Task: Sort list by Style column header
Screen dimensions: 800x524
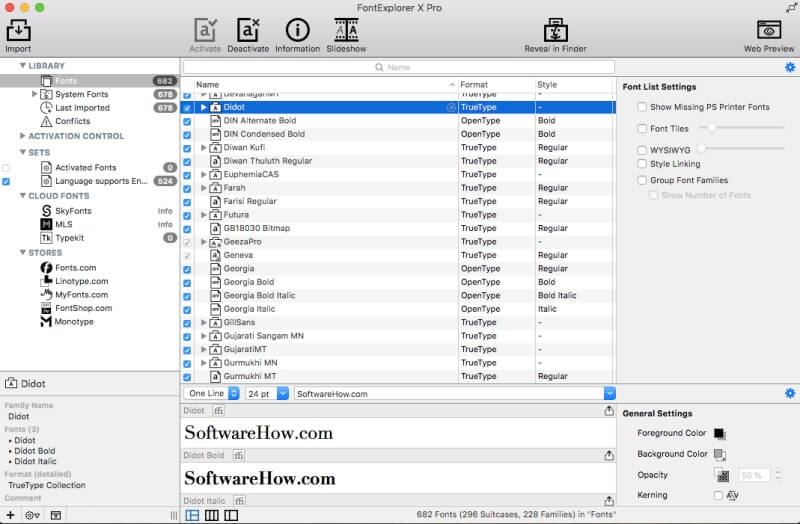Action: point(573,85)
